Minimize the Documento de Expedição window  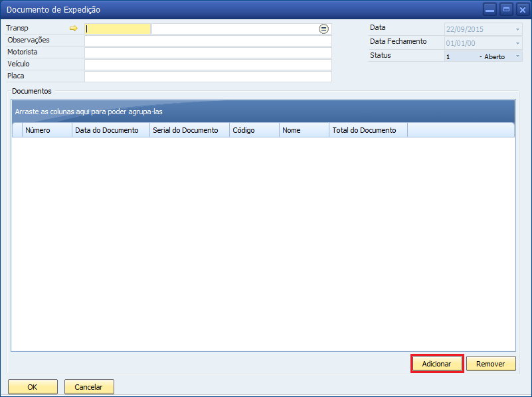point(489,10)
